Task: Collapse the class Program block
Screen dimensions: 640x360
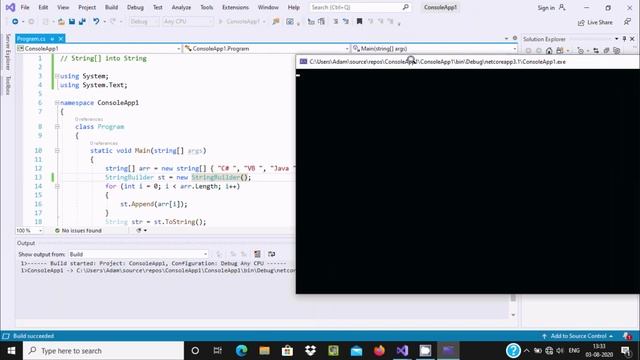Action: tap(57, 127)
